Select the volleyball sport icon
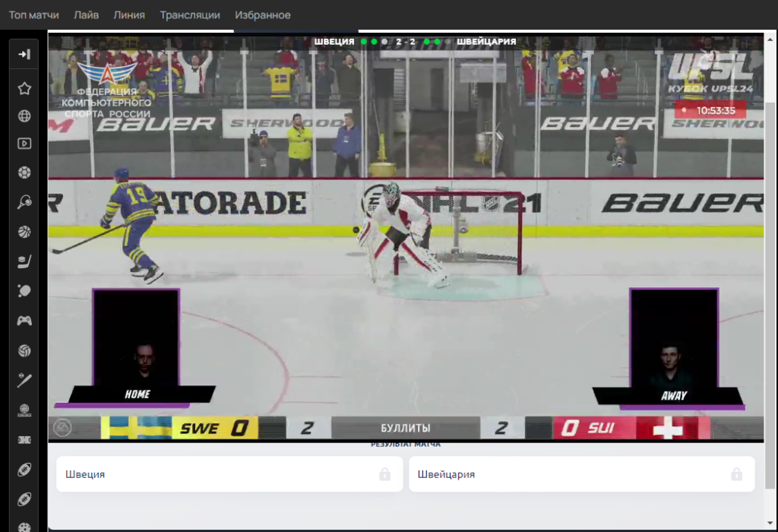 24,350
